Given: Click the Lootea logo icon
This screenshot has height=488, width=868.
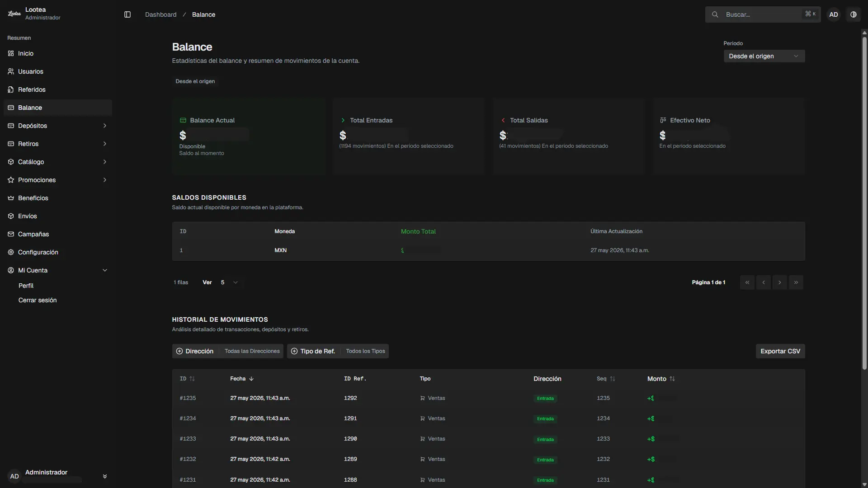Looking at the screenshot, I should [14, 14].
